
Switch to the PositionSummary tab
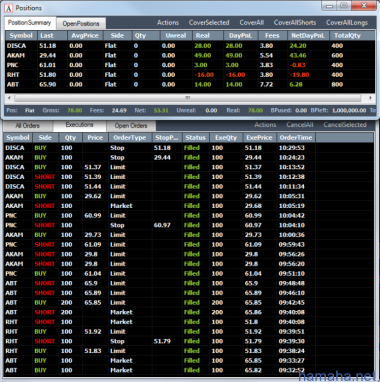pos(30,23)
